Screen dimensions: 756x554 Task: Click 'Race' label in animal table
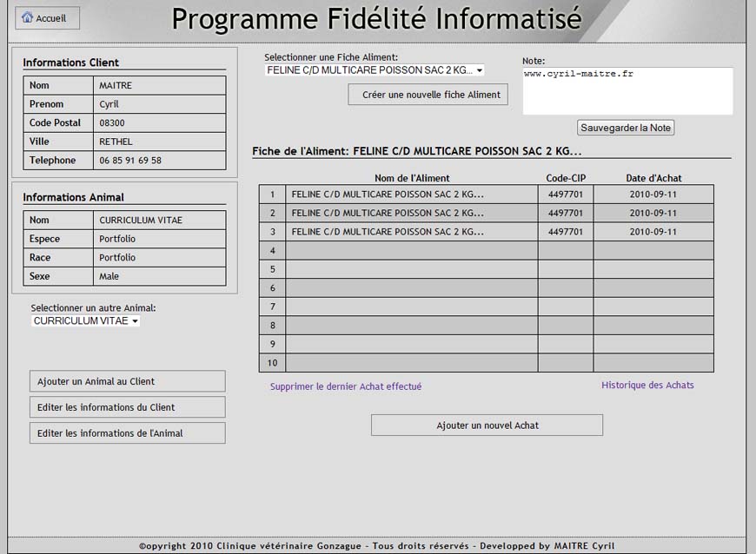pyautogui.click(x=40, y=258)
